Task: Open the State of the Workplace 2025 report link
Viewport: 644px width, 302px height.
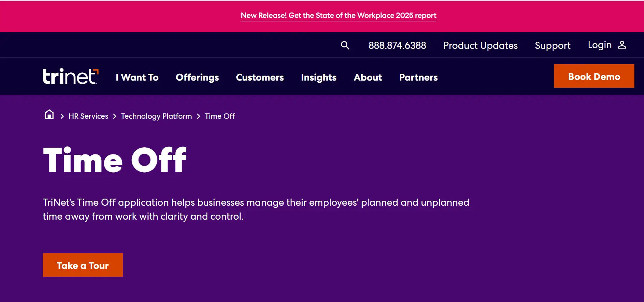Action: click(338, 15)
